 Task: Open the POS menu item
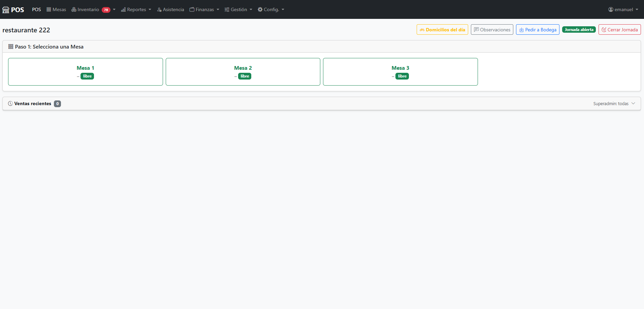click(x=36, y=9)
